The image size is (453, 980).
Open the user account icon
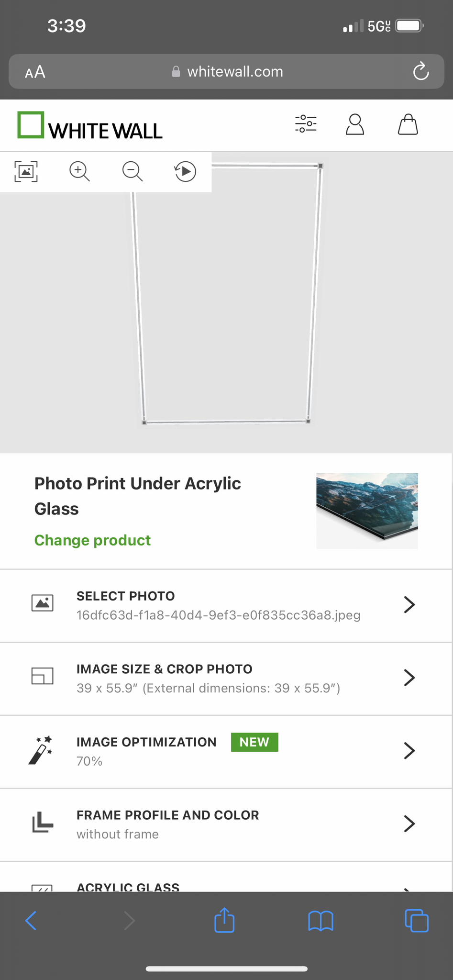pos(355,124)
